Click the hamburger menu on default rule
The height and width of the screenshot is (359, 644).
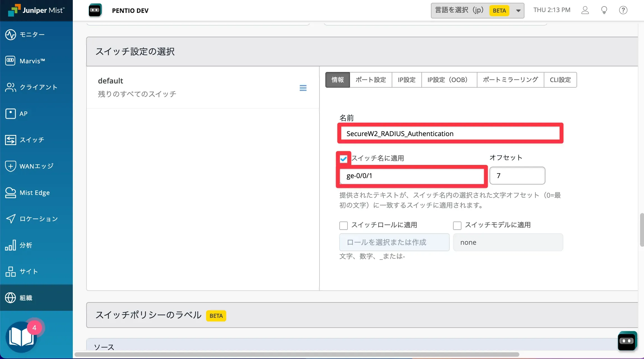point(303,88)
